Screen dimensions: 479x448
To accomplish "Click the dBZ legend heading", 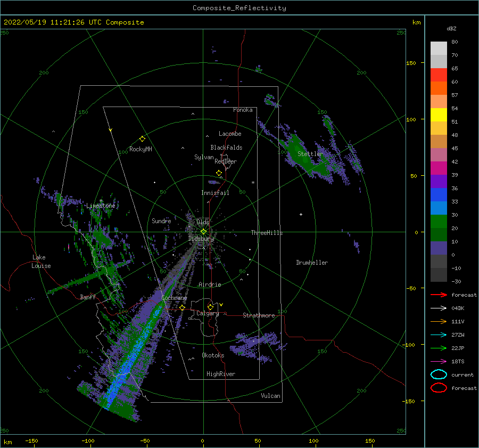I will point(451,28).
